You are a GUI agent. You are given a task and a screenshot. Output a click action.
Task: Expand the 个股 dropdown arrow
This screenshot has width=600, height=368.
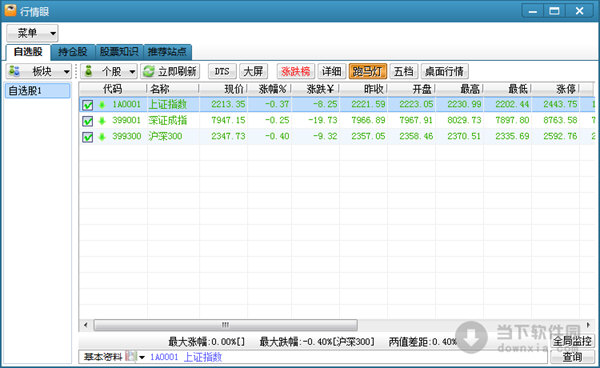pyautogui.click(x=132, y=72)
